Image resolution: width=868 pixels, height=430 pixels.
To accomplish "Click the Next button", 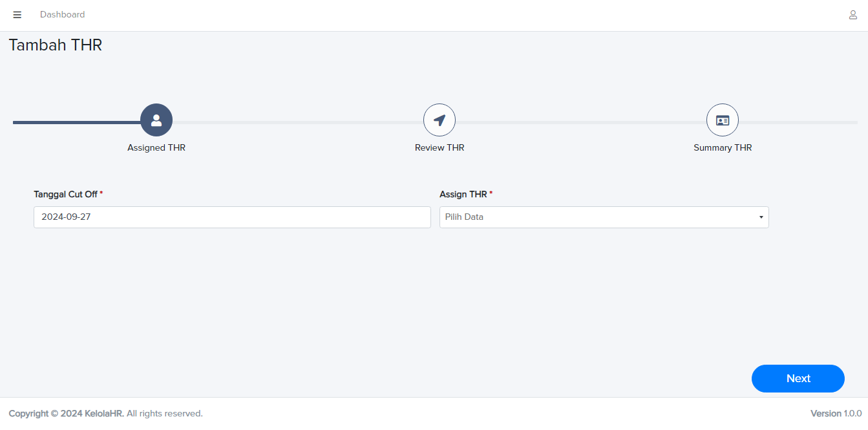I will point(798,378).
